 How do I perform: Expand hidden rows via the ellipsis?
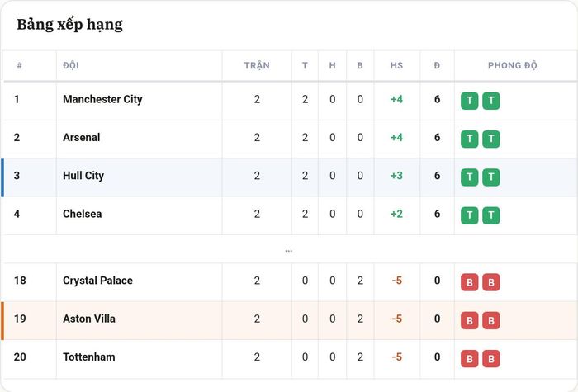coord(289,251)
